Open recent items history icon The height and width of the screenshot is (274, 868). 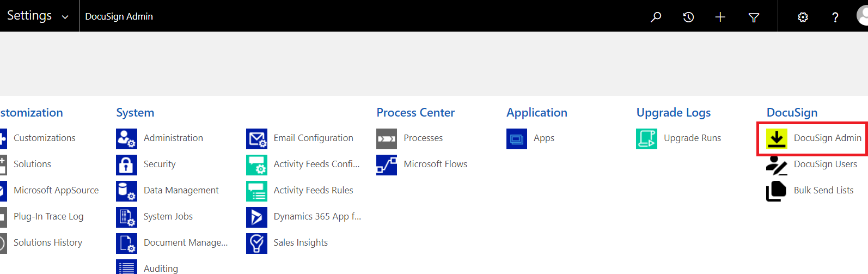tap(688, 17)
